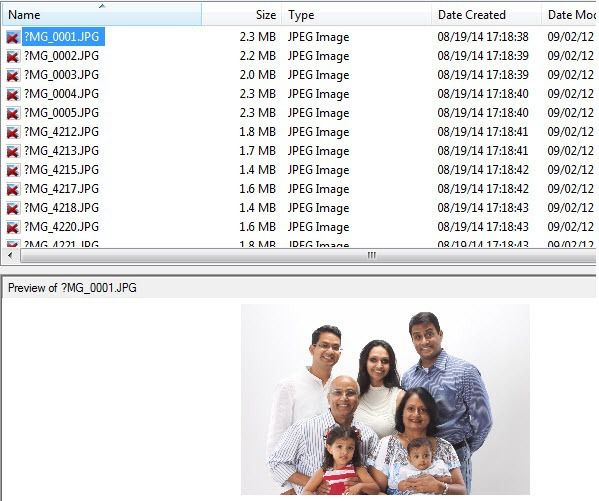Sort files by Date Created header
The image size is (599, 501).
coord(486,15)
